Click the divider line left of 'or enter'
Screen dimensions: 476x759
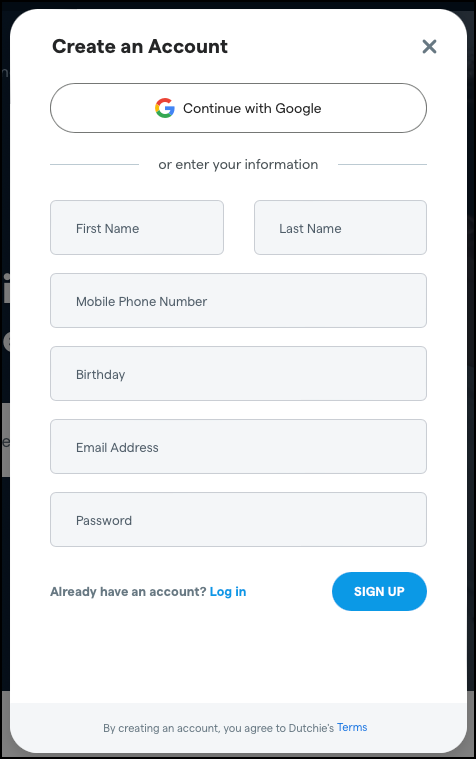pos(94,165)
